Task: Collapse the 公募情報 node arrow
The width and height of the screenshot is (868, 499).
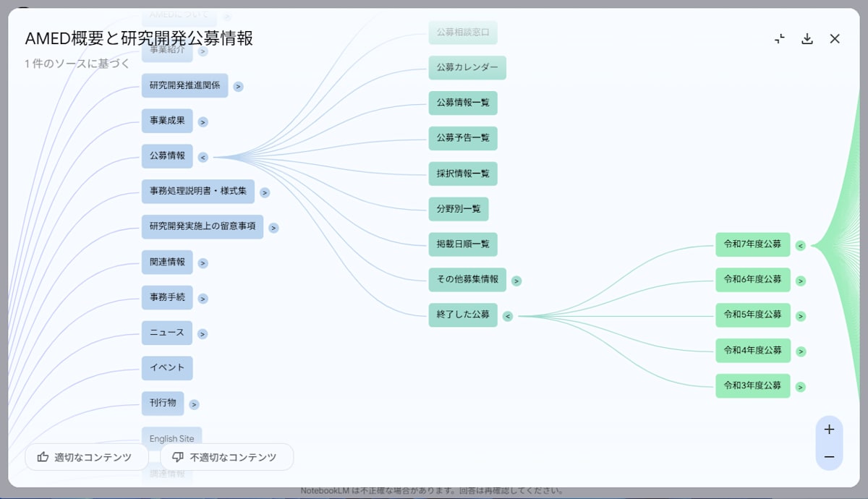Action: pyautogui.click(x=203, y=157)
